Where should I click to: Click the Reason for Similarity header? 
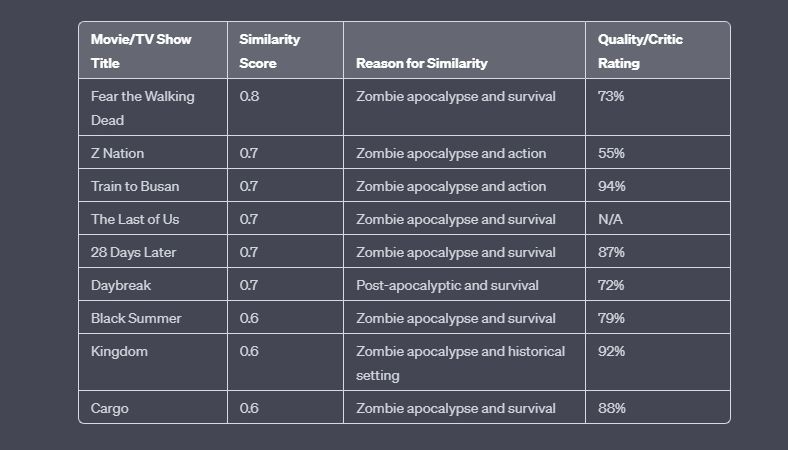click(x=422, y=63)
